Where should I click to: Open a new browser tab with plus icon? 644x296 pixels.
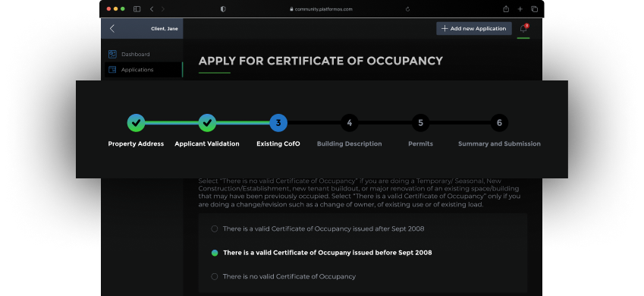point(520,9)
